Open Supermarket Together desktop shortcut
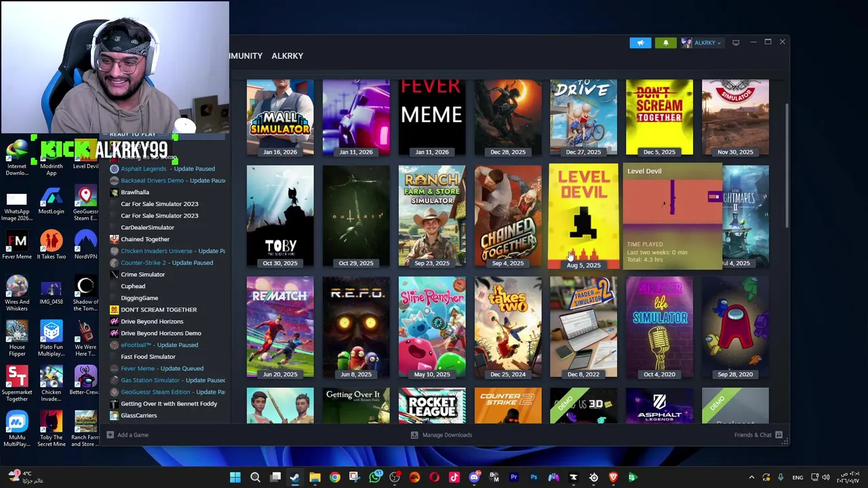 pyautogui.click(x=17, y=384)
